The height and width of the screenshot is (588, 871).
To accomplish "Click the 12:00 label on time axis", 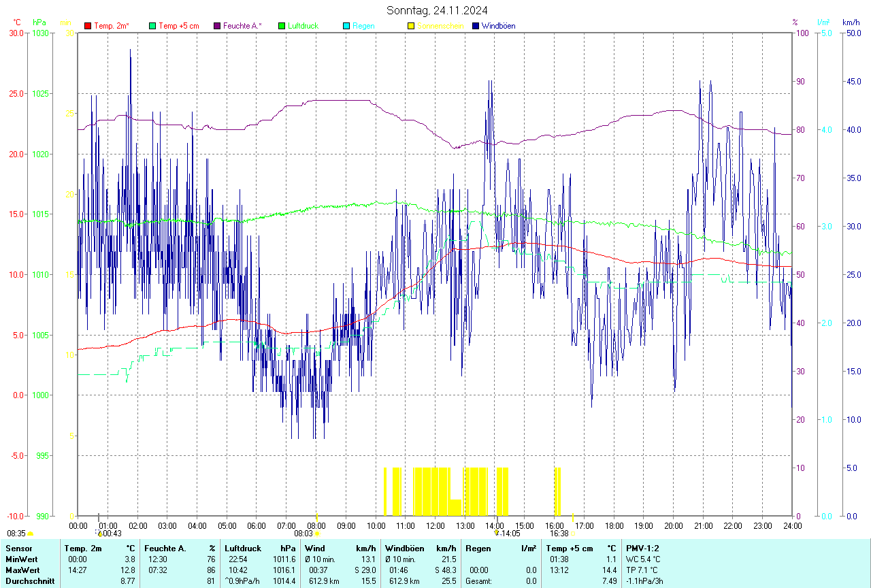I will [435, 525].
